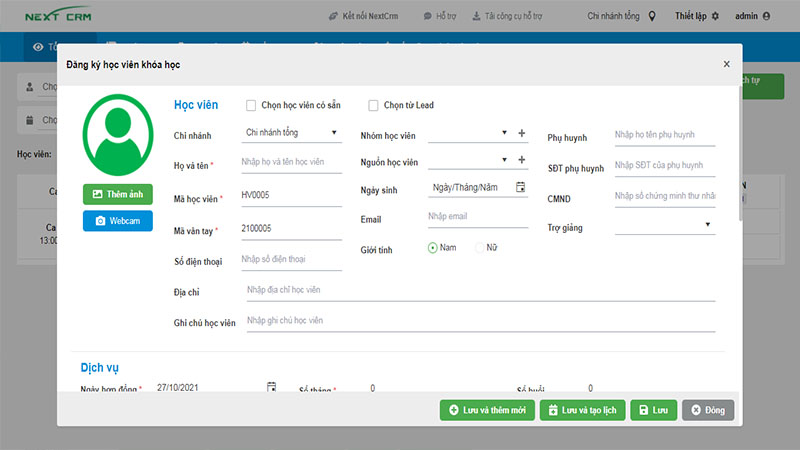Image resolution: width=800 pixels, height=450 pixels.
Task: Open the Ngày sinh calendar picker icon
Action: click(520, 187)
